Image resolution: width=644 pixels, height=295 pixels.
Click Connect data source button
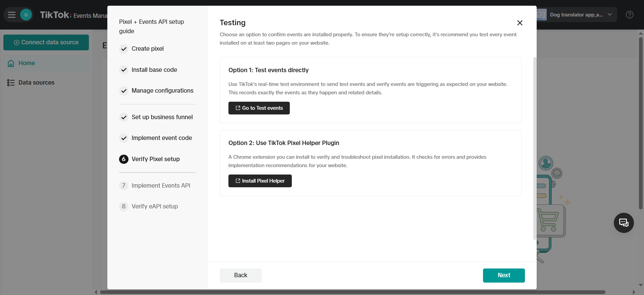[x=46, y=42]
